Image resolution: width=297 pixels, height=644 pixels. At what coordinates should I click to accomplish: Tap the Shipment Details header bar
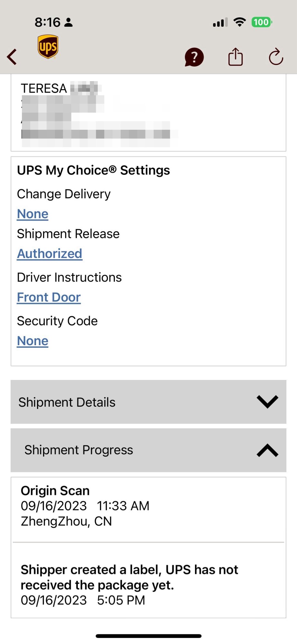click(129, 402)
